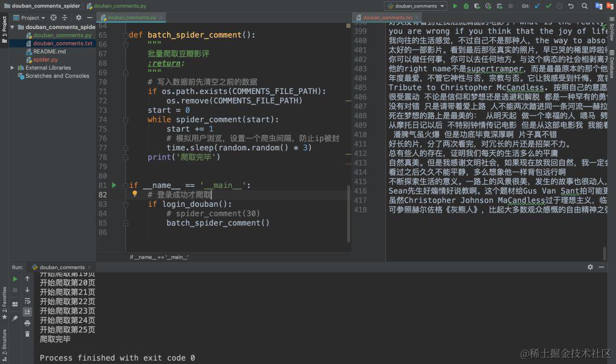Viewport: 616px width, 364px height.
Task: Hide the Project panel with minus icon
Action: pos(90,18)
